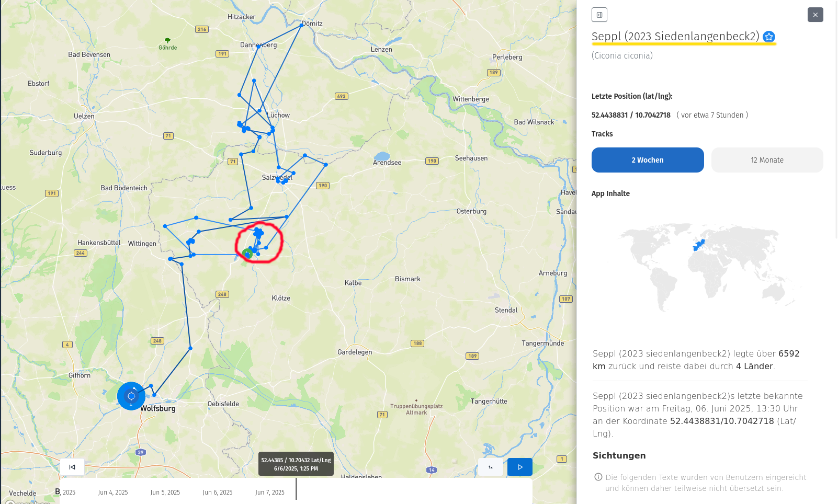The width and height of the screenshot is (838, 504).
Task: Click the track point at Dömitz
Action: click(302, 25)
